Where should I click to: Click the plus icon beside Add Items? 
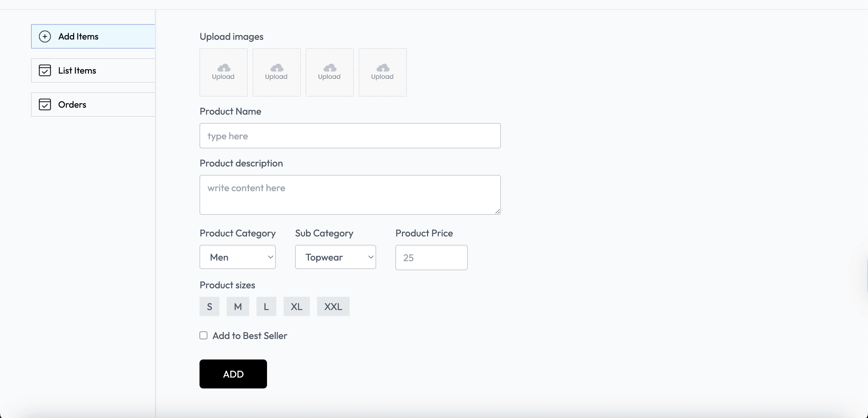pos(45,36)
